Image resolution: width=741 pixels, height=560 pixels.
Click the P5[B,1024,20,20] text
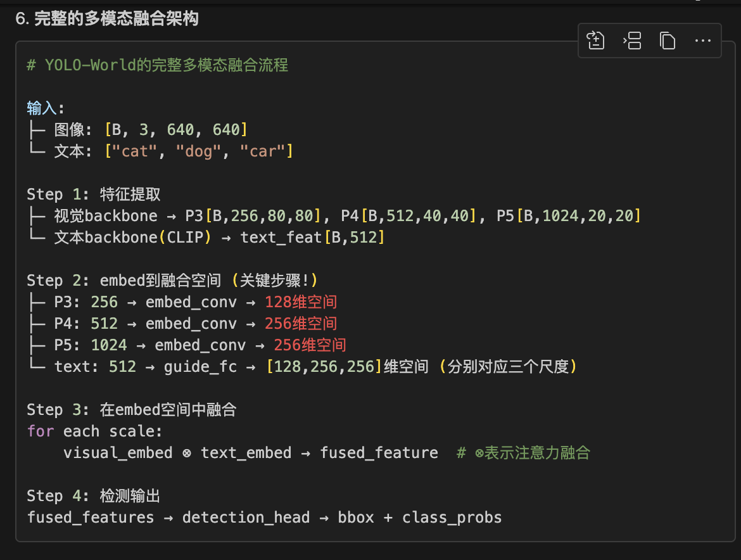[569, 216]
